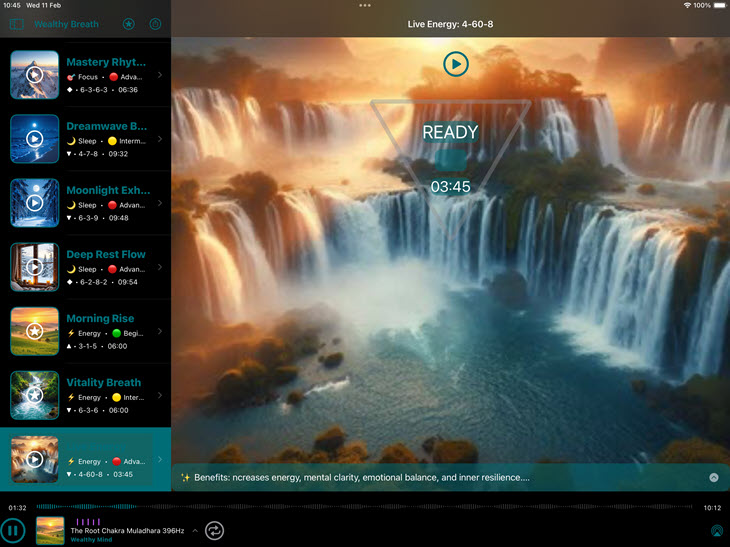
Task: Tap the circular icon beside favorites star
Action: [x=155, y=24]
